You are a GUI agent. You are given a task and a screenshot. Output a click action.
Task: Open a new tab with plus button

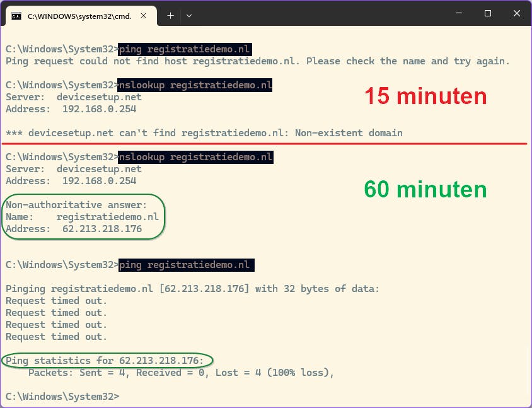pos(170,16)
